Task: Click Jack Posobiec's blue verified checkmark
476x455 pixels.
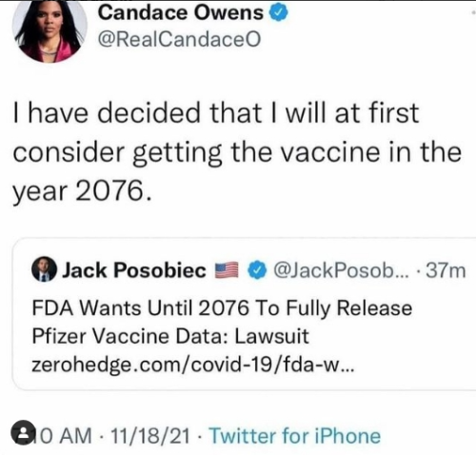Action: [x=257, y=270]
